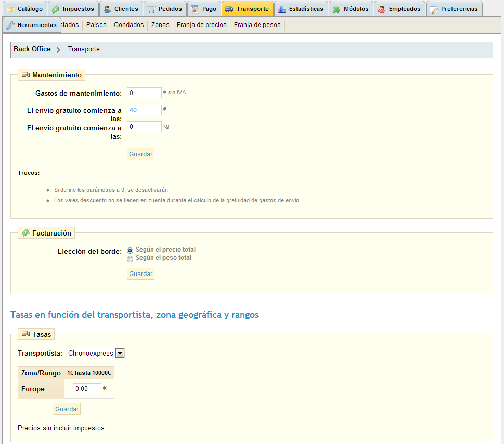Image resolution: width=504 pixels, height=444 pixels.
Task: Click the Impuestos money icon
Action: 56,9
